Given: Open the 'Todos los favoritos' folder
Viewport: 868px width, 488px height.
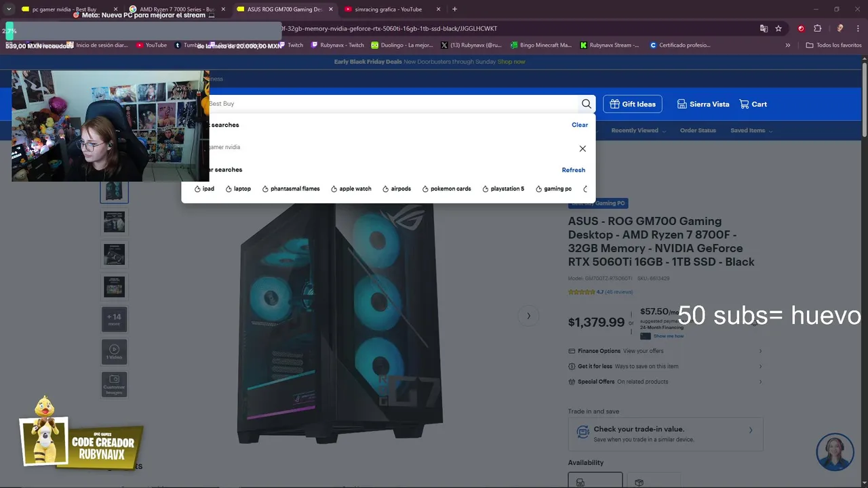Looking at the screenshot, I should (x=833, y=45).
